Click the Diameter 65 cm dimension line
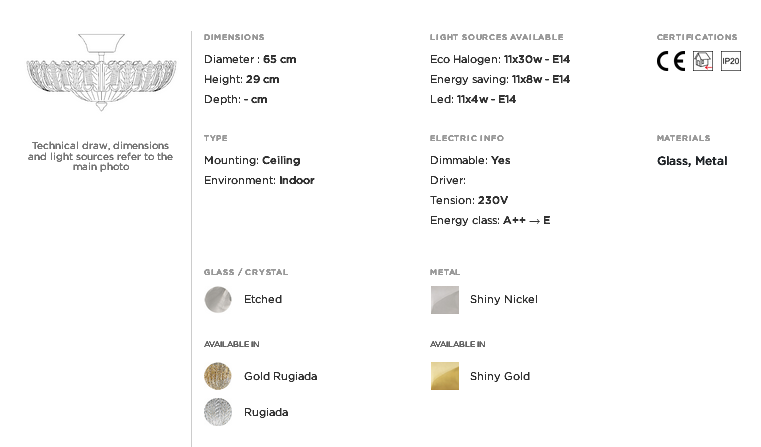The width and height of the screenshot is (761, 447). point(250,59)
